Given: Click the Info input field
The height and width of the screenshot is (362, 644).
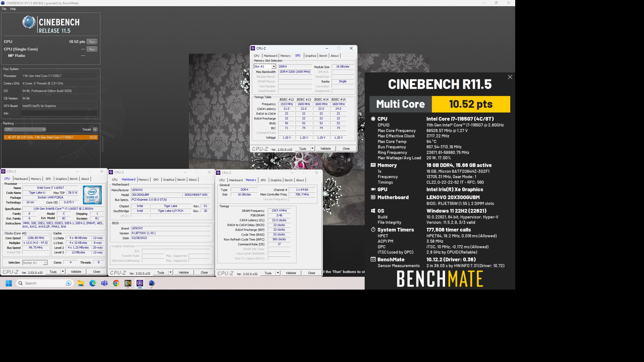Looking at the screenshot, I should pyautogui.click(x=59, y=113).
